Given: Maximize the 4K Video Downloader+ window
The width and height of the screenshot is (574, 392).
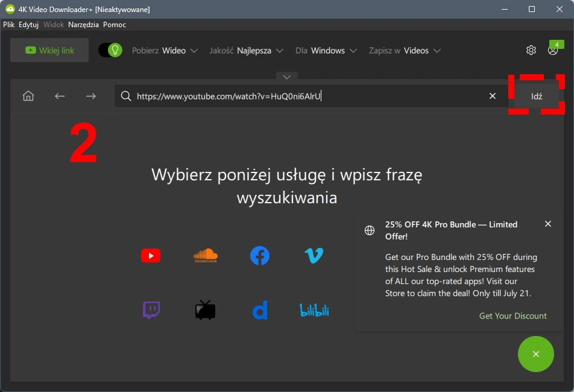Looking at the screenshot, I should pos(532,9).
